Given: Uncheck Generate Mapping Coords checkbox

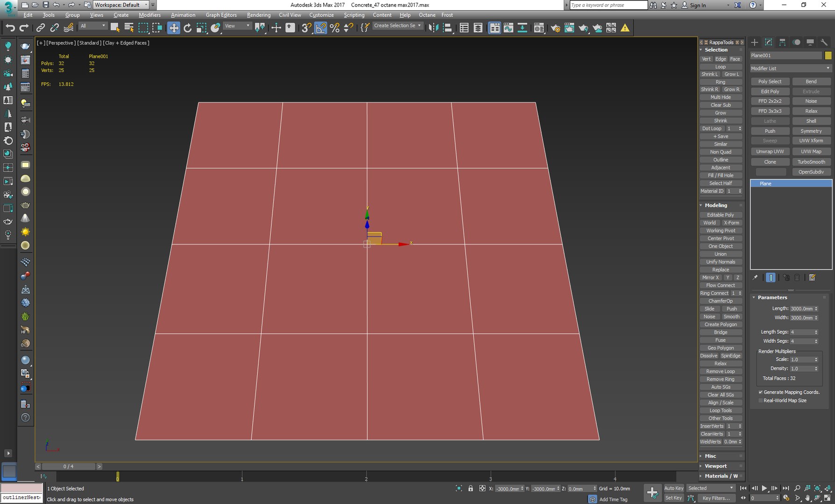Looking at the screenshot, I should click(x=760, y=392).
